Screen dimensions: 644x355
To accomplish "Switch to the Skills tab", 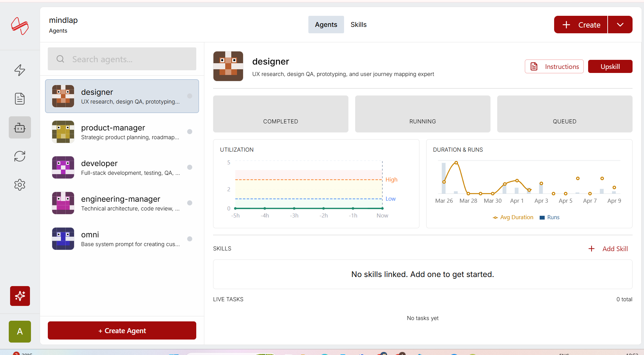I will (x=359, y=25).
